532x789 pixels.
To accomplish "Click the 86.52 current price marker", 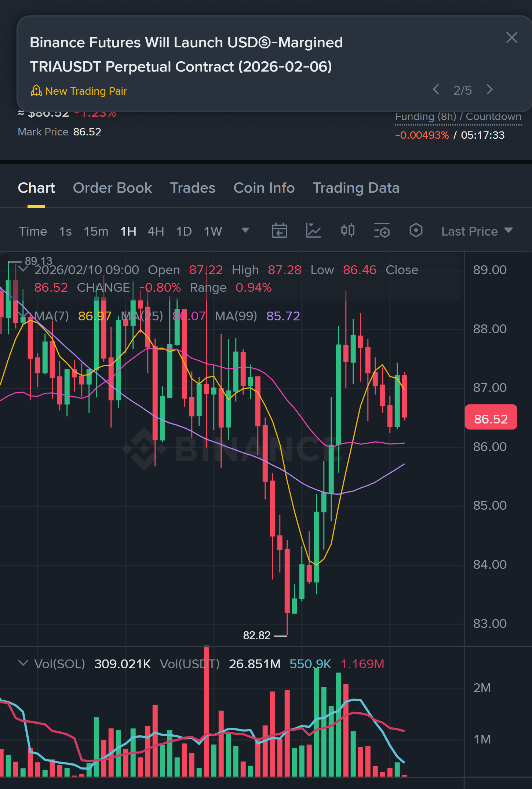I will pyautogui.click(x=491, y=417).
